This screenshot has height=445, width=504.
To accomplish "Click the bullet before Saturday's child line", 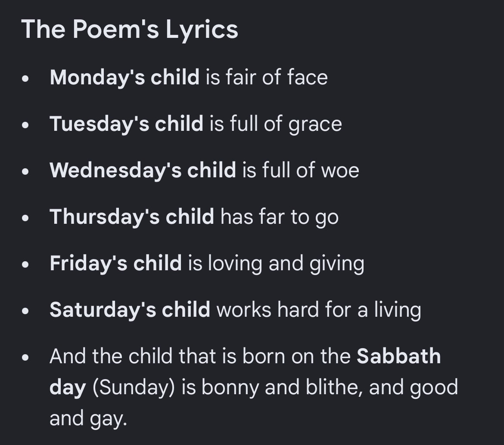I will [25, 311].
